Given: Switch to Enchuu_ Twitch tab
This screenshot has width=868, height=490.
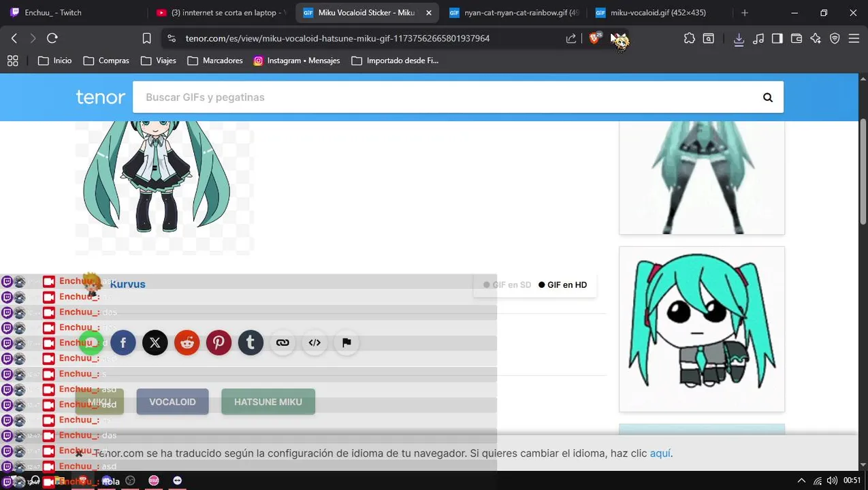Looking at the screenshot, I should point(74,13).
